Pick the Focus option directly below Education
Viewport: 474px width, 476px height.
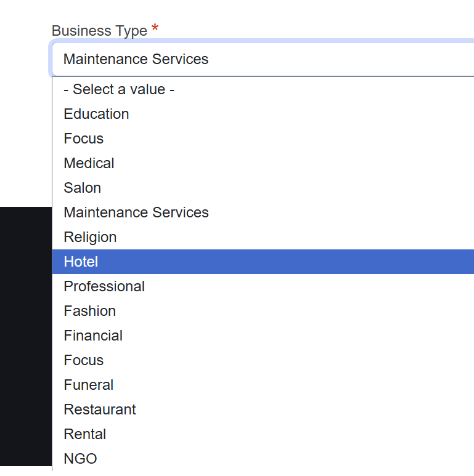coord(83,139)
